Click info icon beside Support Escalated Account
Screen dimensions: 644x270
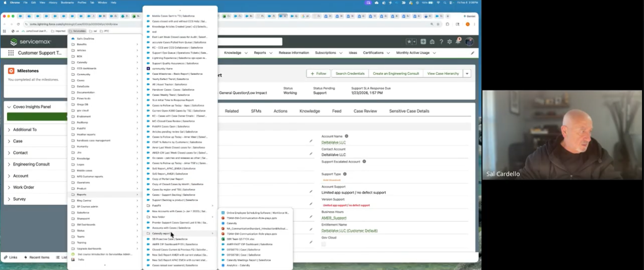[364, 161]
